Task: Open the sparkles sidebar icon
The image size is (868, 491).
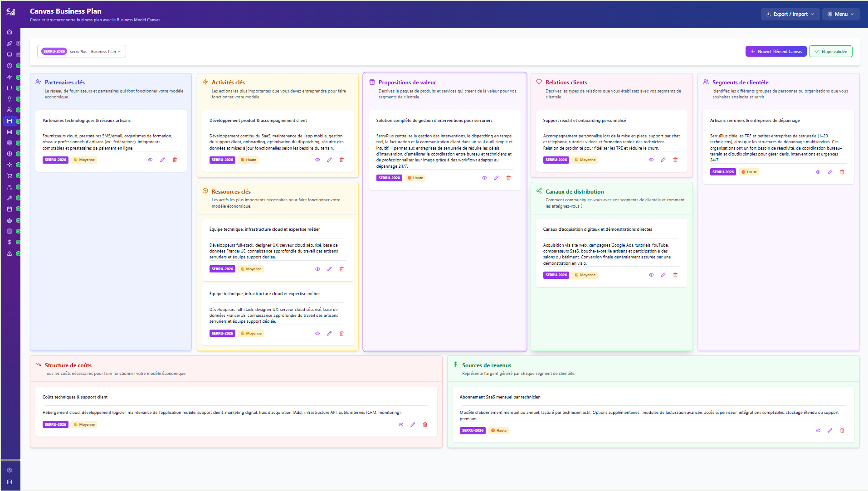Action: pyautogui.click(x=10, y=165)
